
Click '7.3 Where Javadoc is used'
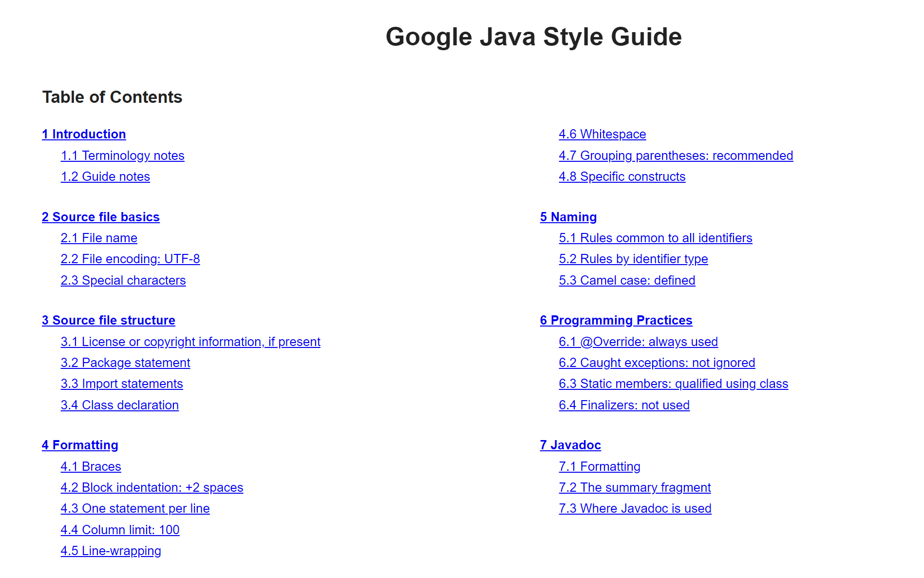[635, 508]
